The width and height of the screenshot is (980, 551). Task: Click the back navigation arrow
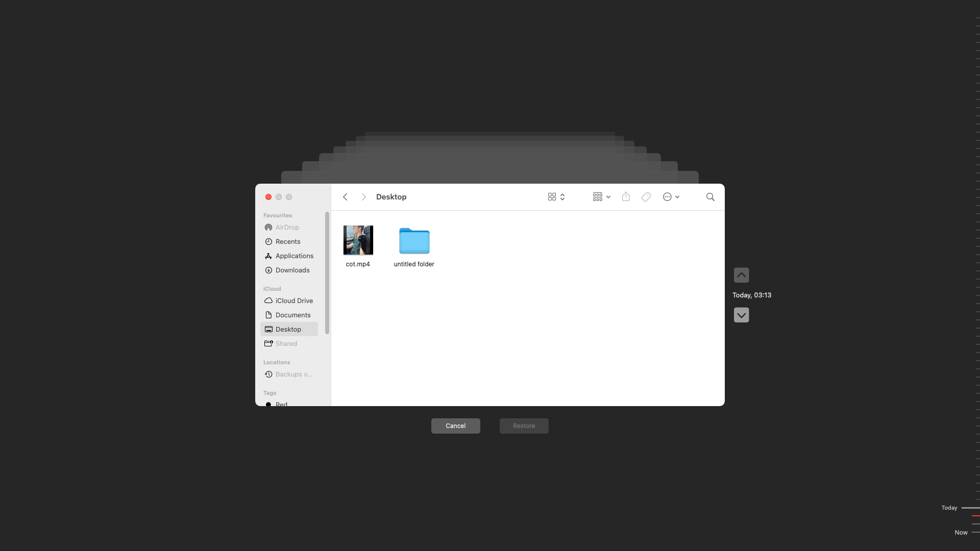tap(345, 196)
